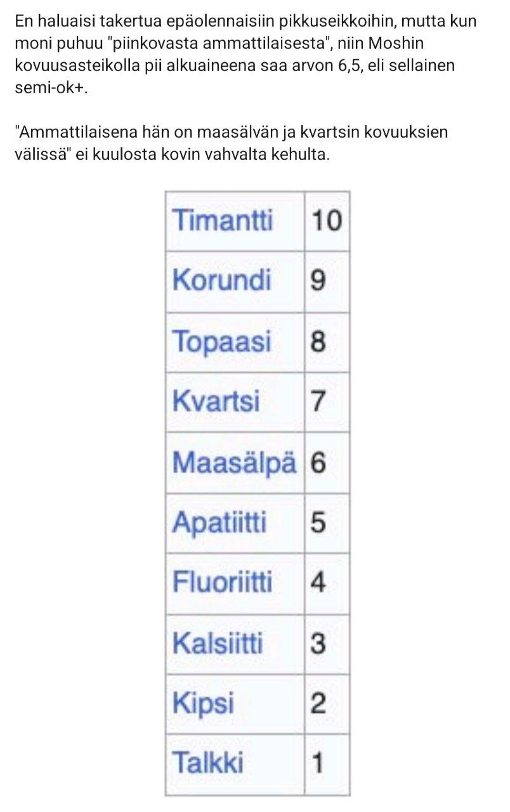Select the Maasälpä link
Image resolution: width=510 pixels, height=812 pixels.
(x=234, y=462)
